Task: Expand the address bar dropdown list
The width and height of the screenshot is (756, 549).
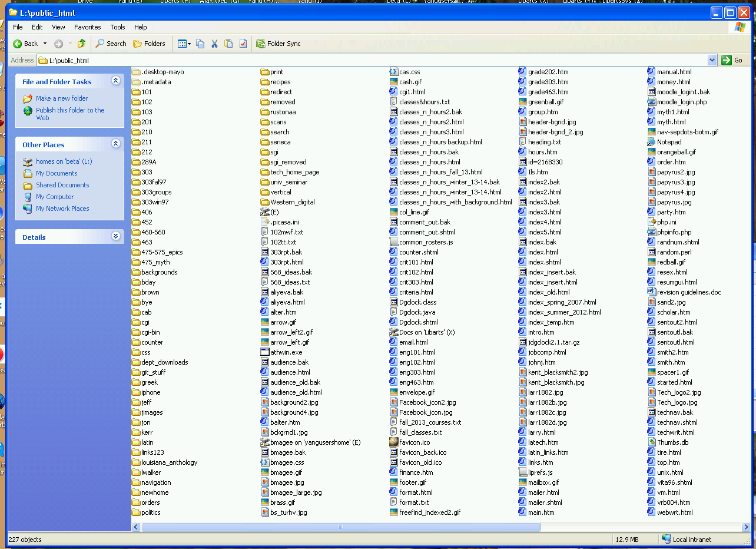Action: 712,60
